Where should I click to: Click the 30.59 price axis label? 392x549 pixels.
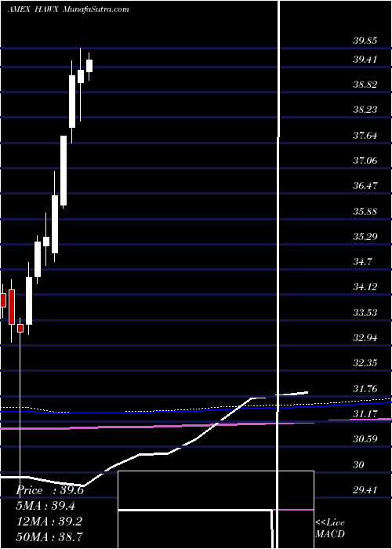pyautogui.click(x=365, y=438)
